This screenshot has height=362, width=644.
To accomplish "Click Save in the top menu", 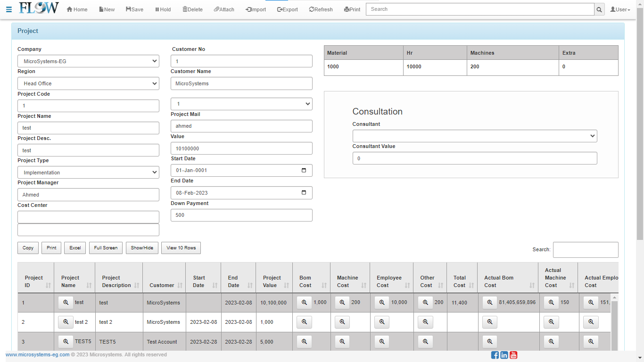I will coord(134,9).
